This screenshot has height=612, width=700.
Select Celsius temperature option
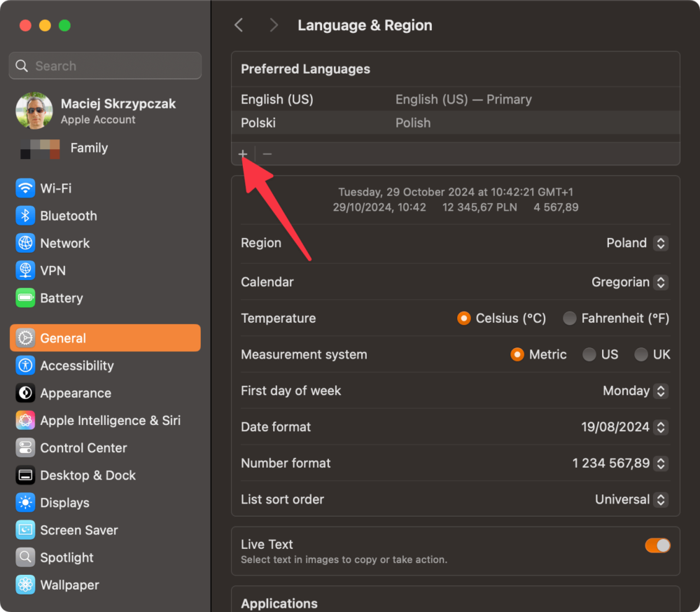pyautogui.click(x=464, y=318)
